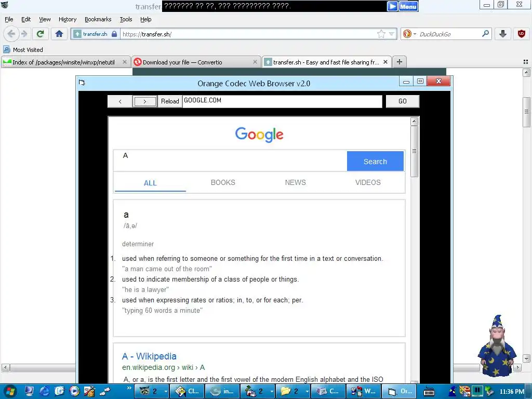Viewport: 532px width, 399px height.
Task: Open the Tools menu
Action: [126, 19]
